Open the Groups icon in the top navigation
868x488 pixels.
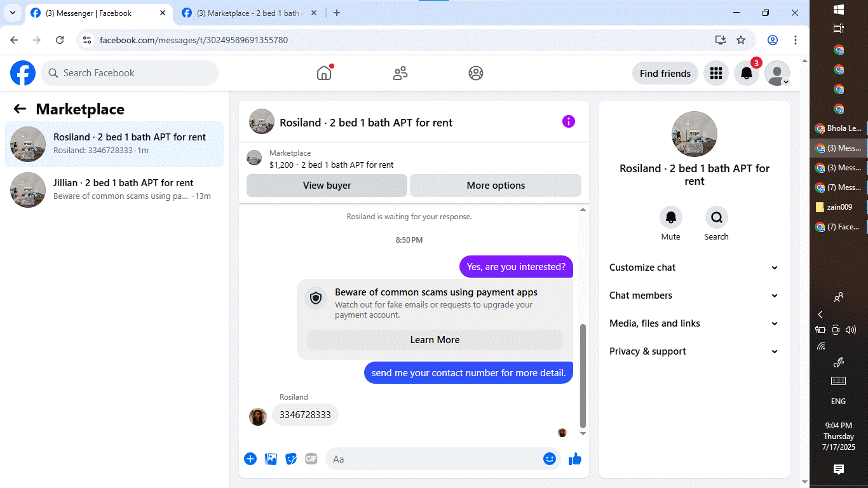[476, 73]
